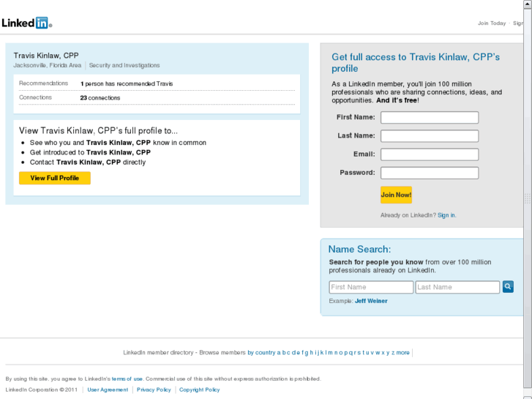The image size is (532, 399).
Task: Focus the Name Search Last Name box
Action: click(457, 287)
